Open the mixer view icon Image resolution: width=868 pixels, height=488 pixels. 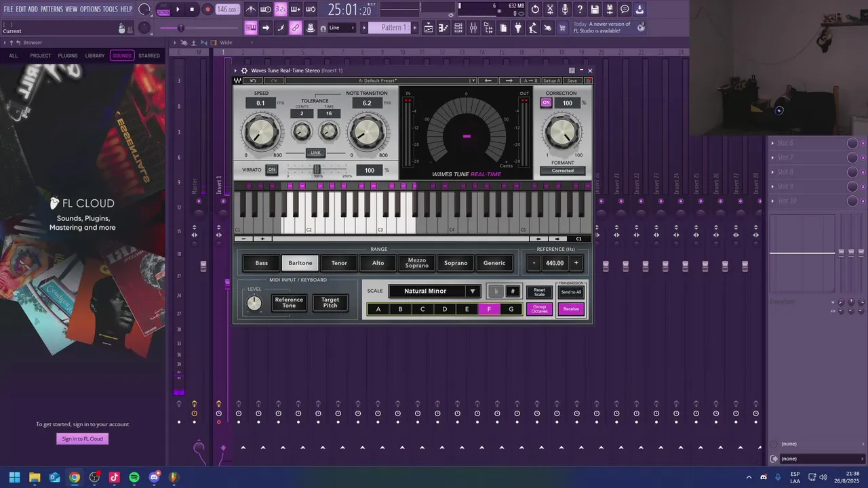pyautogui.click(x=473, y=28)
